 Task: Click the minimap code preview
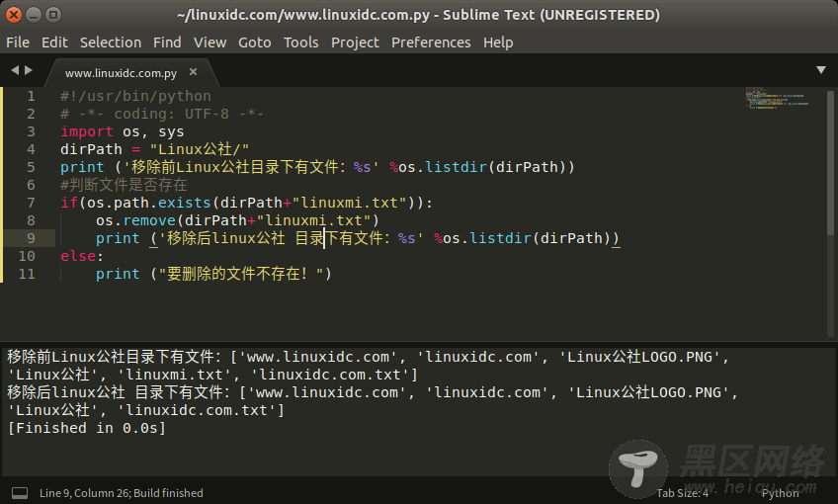tap(777, 99)
